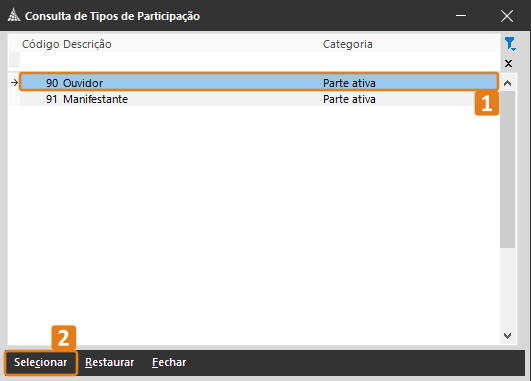Image resolution: width=531 pixels, height=381 pixels.
Task: Click the Selecionar button
Action: 41,362
